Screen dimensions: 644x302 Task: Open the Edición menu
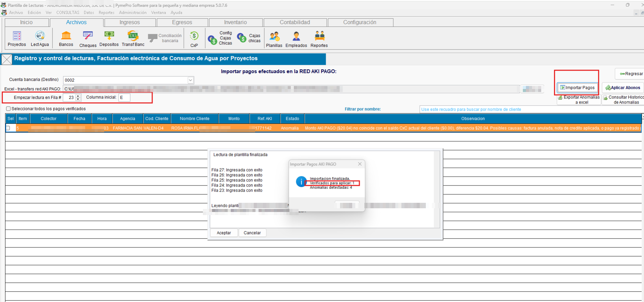click(34, 13)
